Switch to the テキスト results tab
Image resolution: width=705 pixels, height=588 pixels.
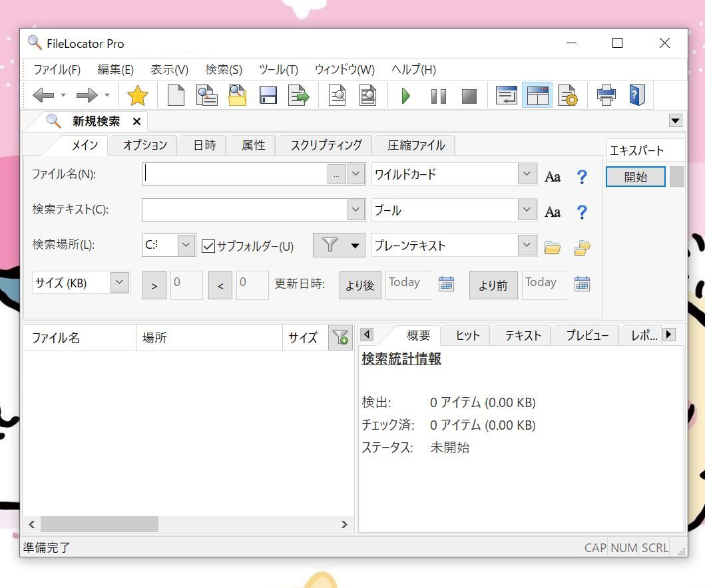(x=523, y=335)
